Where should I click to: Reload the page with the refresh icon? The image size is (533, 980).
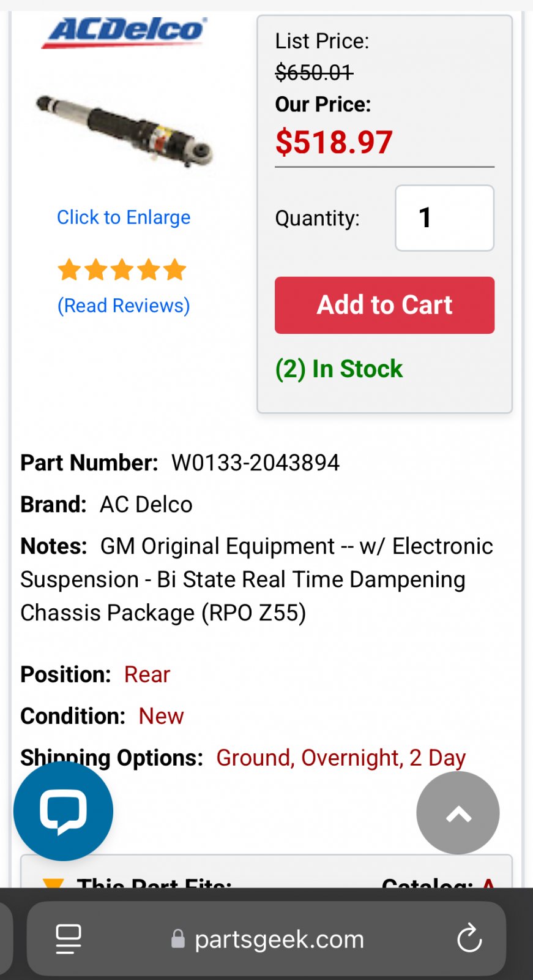point(469,938)
